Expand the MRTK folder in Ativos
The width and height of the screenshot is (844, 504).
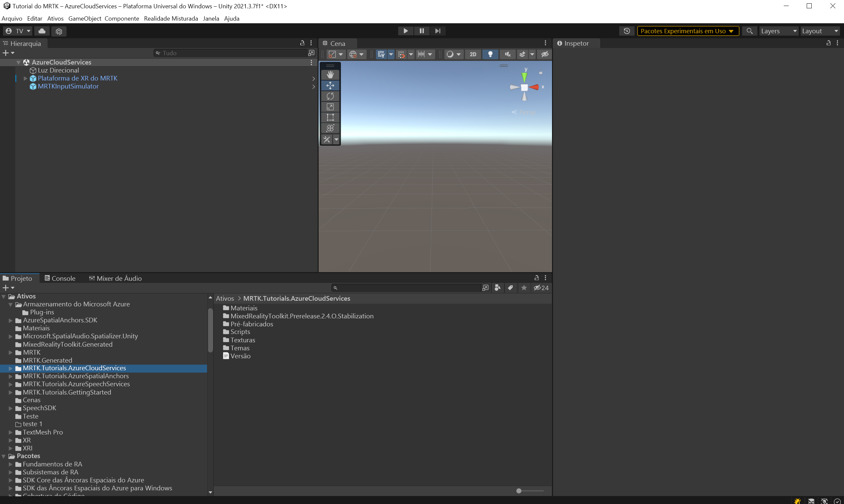pyautogui.click(x=10, y=353)
